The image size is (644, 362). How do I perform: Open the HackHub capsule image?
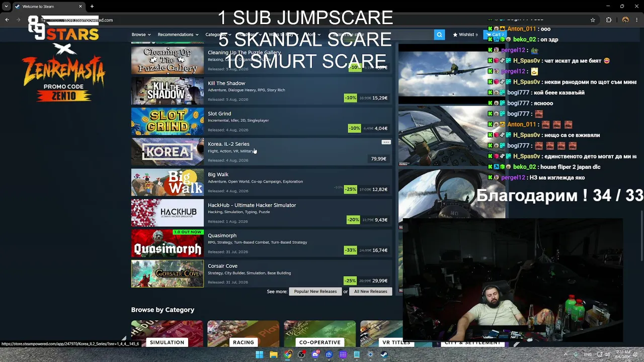[x=168, y=213]
